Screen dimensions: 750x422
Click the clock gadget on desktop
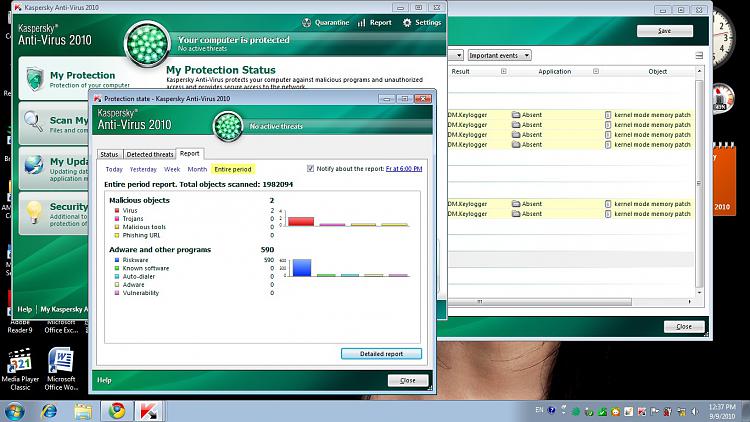point(722,38)
